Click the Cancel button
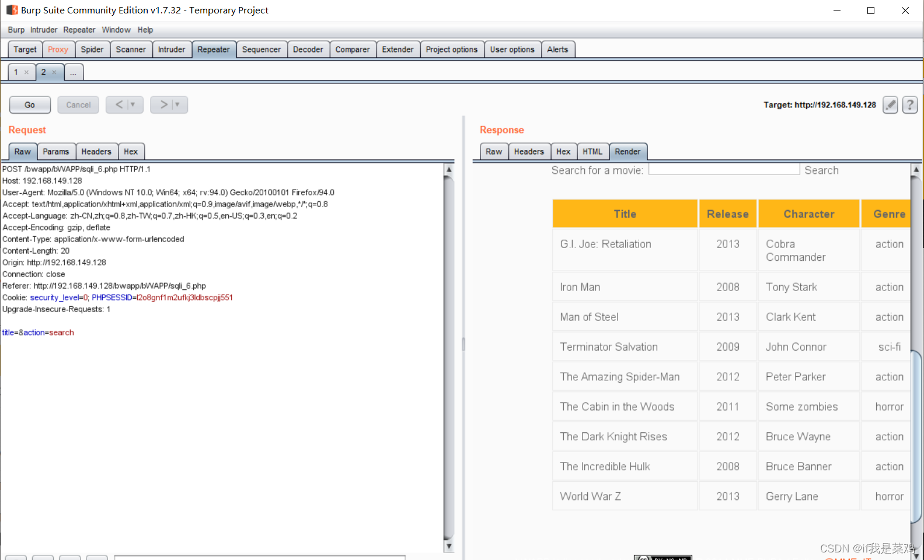This screenshot has width=924, height=560. coord(78,105)
